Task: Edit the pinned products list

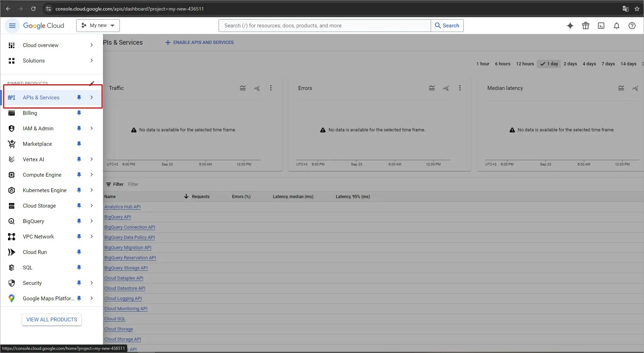Action: [92, 83]
